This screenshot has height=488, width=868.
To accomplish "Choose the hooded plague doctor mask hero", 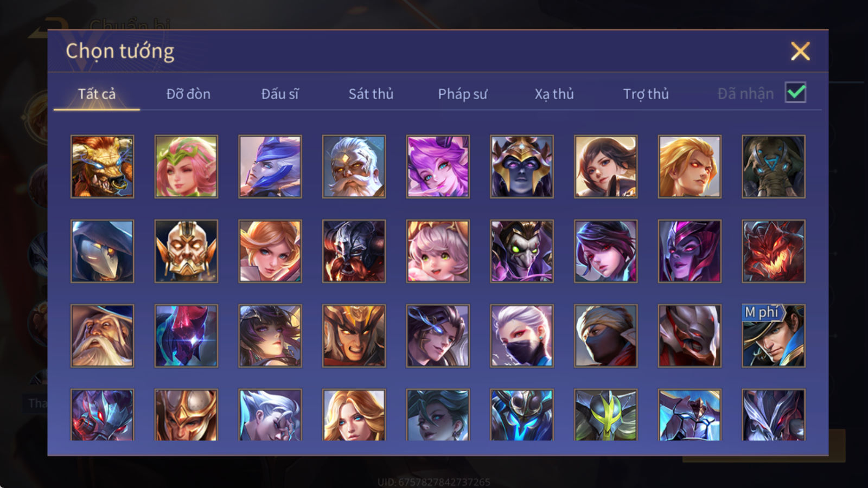I will (102, 251).
